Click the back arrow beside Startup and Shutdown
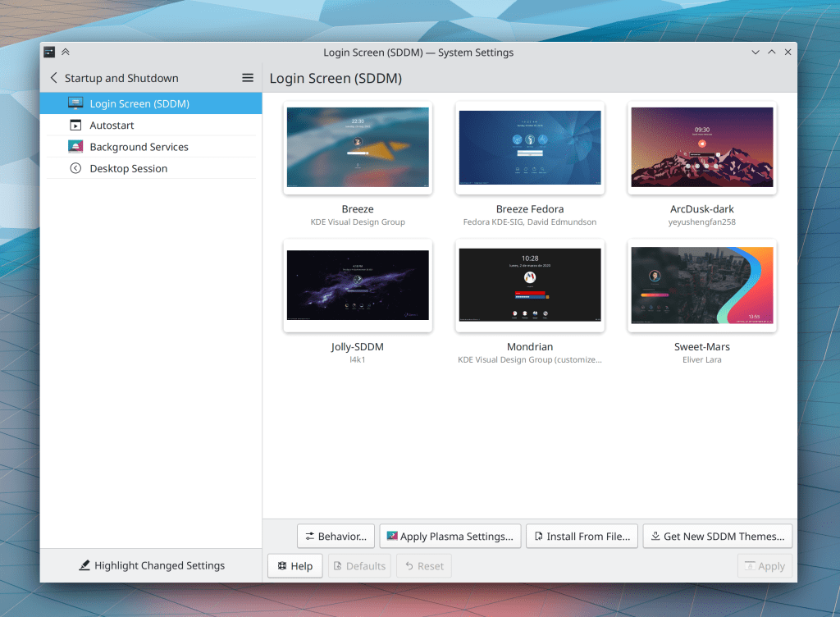Screen dimensions: 840x617 click(x=54, y=78)
